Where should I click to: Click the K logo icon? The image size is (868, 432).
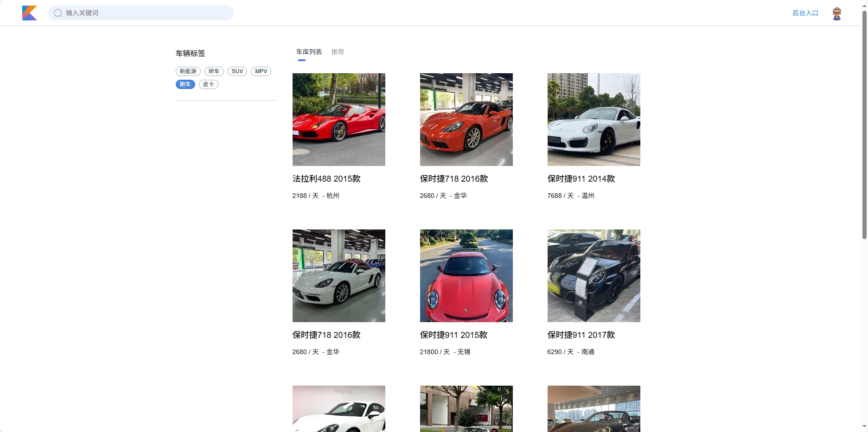(30, 13)
